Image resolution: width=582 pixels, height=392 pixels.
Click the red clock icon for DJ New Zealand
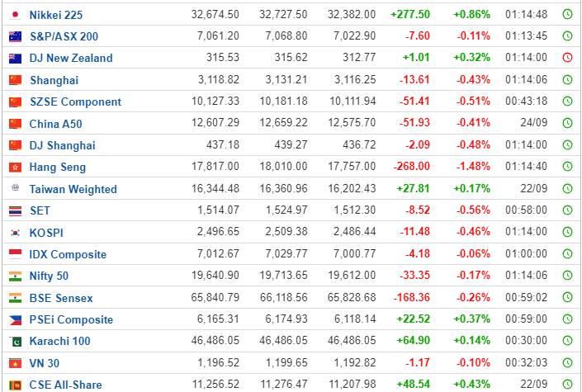(567, 58)
